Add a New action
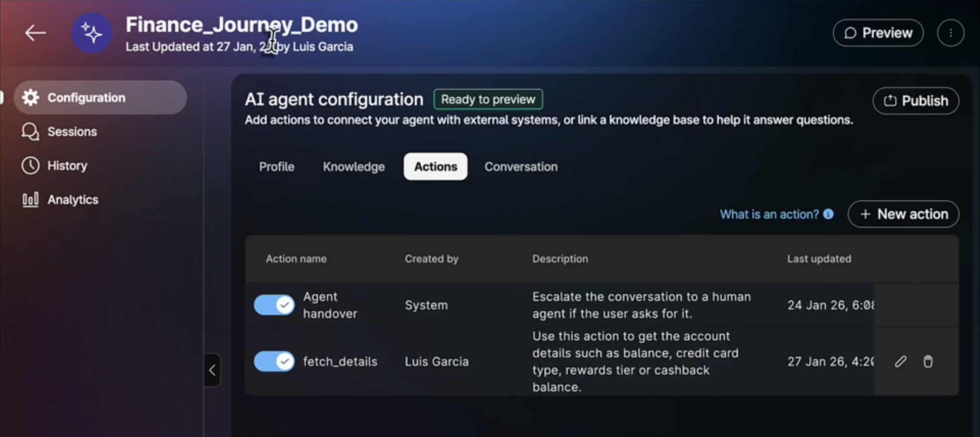This screenshot has width=980, height=437. point(903,214)
